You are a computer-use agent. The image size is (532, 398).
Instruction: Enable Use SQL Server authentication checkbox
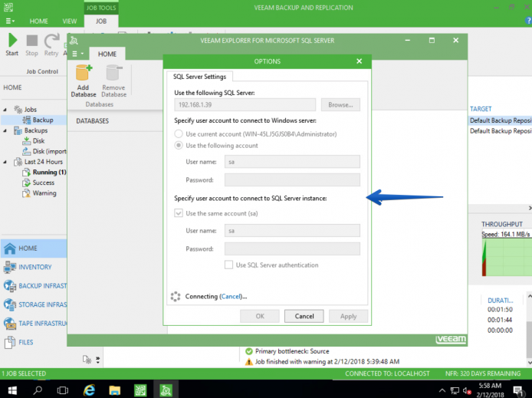(228, 265)
